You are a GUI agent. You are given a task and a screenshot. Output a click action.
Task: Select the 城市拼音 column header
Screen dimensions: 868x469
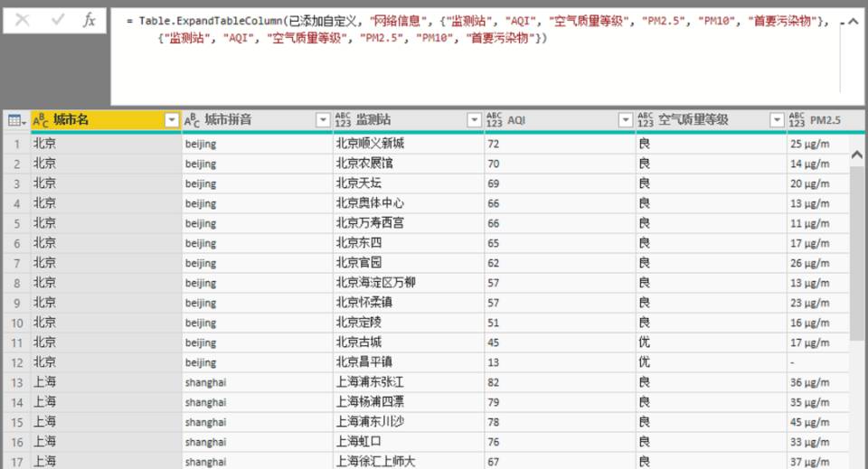[258, 120]
